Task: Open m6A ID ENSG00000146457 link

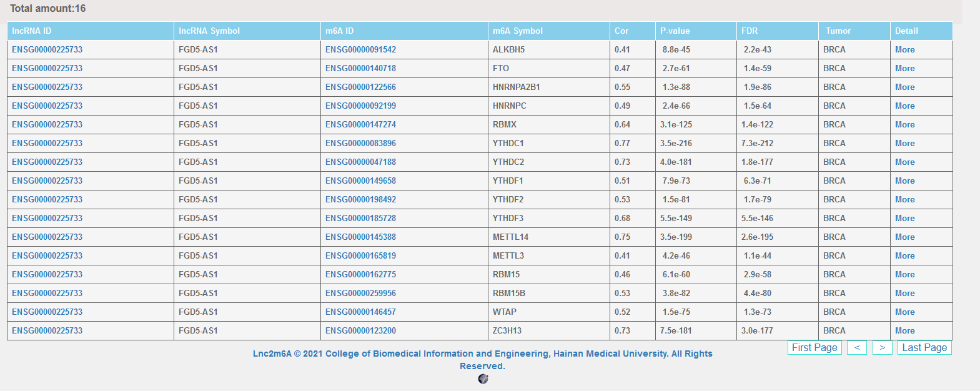Action: coord(360,312)
